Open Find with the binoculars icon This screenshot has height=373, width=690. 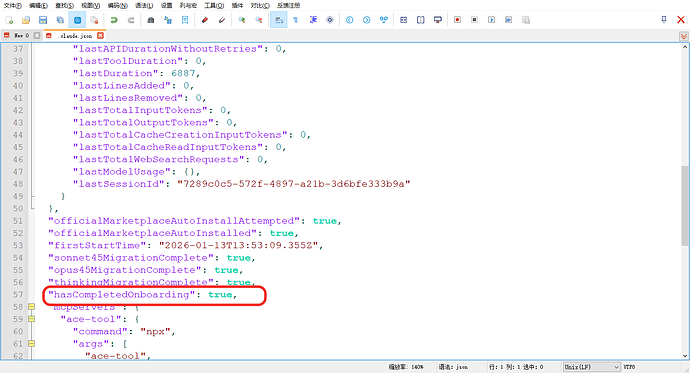tap(150, 20)
